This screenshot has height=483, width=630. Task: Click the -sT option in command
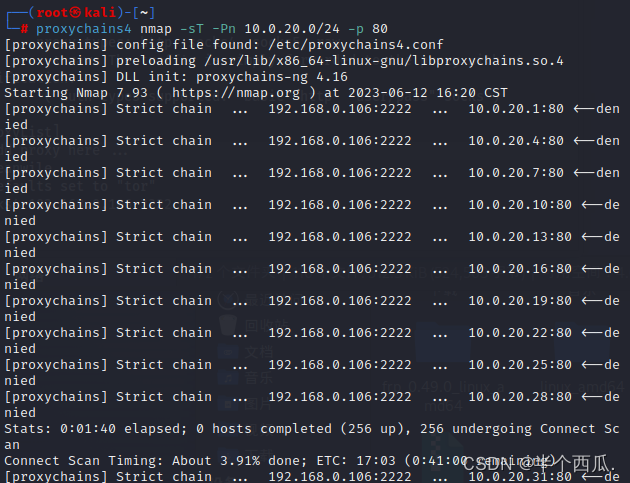[192, 29]
